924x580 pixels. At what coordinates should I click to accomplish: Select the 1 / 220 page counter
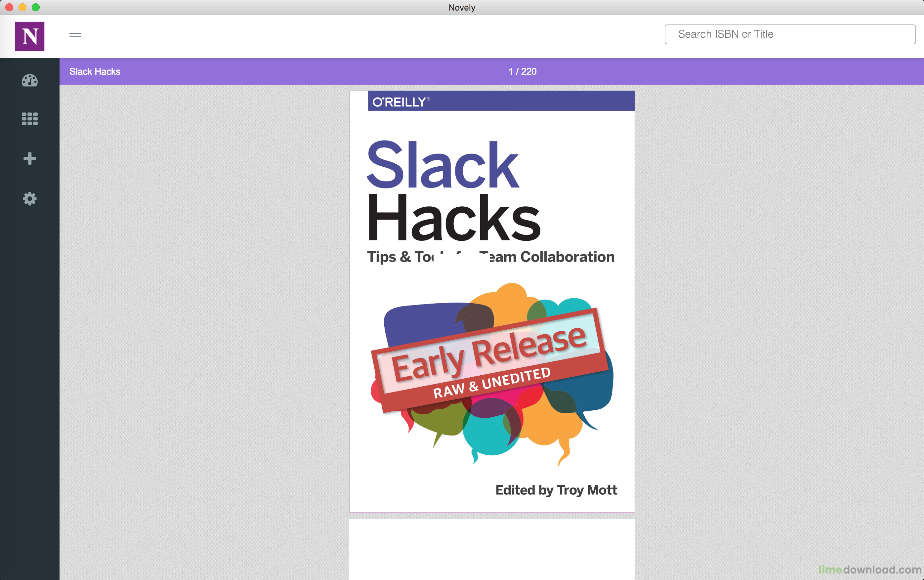pyautogui.click(x=523, y=72)
